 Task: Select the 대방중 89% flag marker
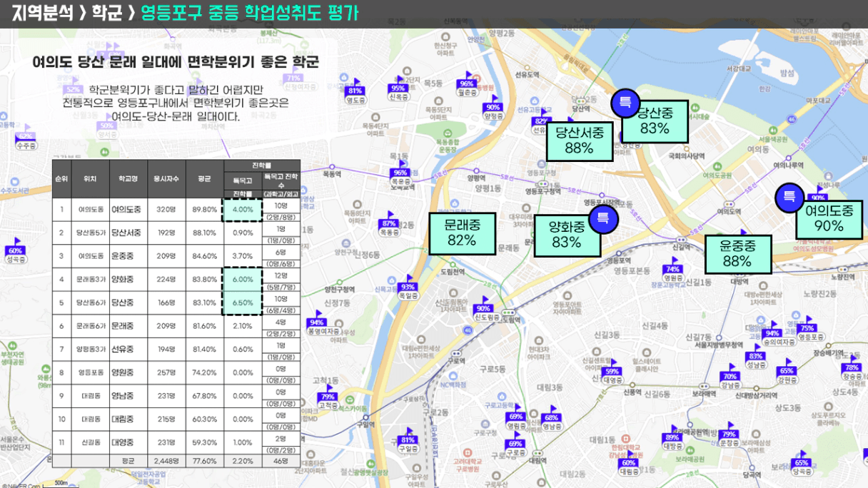tap(672, 438)
